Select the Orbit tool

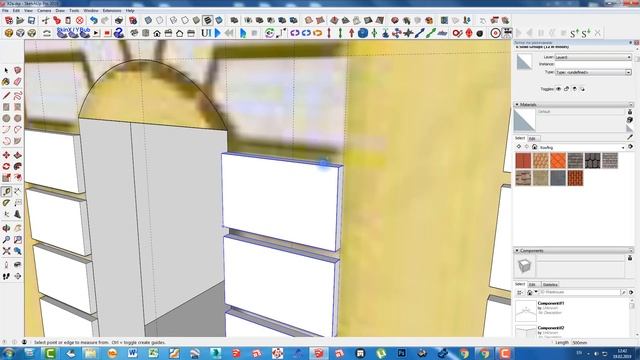(6, 228)
